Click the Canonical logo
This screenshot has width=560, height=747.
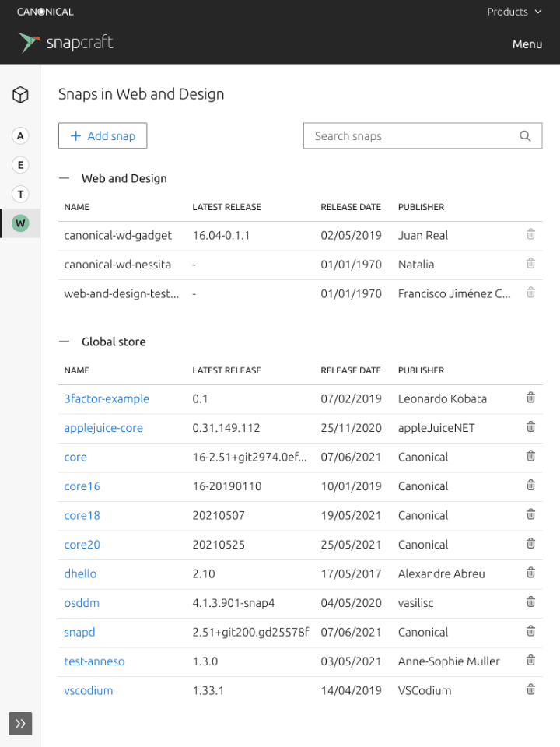[x=45, y=12]
